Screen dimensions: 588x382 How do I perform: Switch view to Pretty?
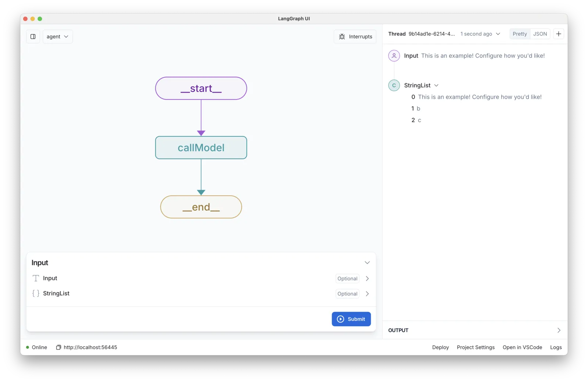click(x=520, y=34)
